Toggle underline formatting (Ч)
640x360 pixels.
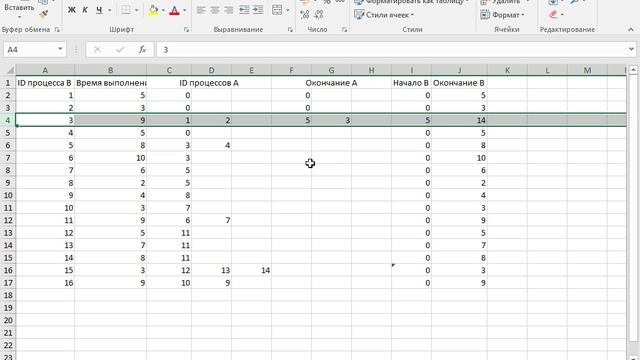pos(99,10)
